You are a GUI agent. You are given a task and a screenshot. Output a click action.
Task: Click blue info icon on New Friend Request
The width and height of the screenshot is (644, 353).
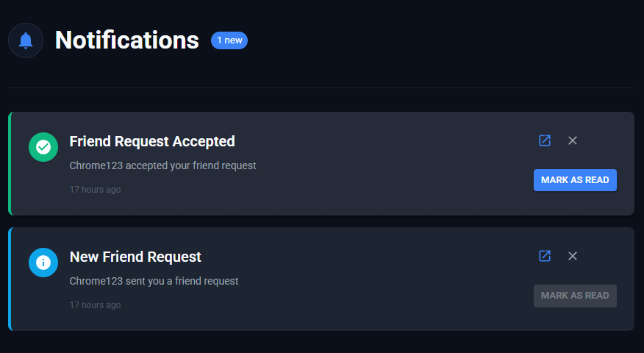click(43, 263)
